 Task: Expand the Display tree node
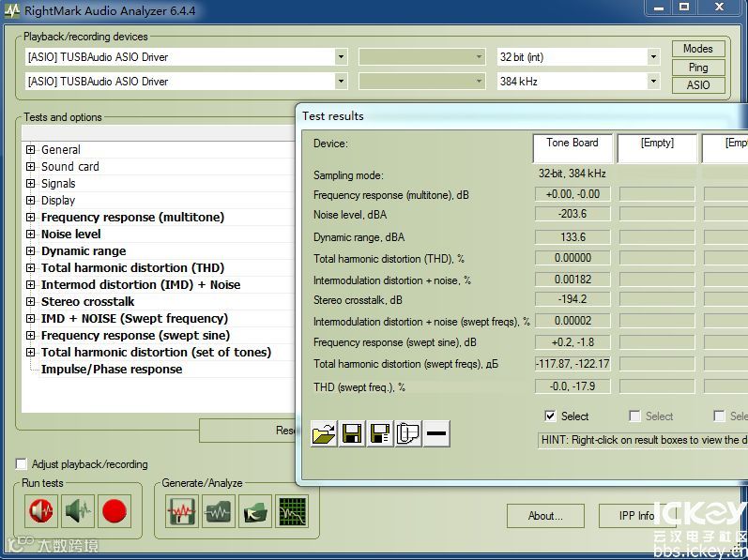click(31, 200)
